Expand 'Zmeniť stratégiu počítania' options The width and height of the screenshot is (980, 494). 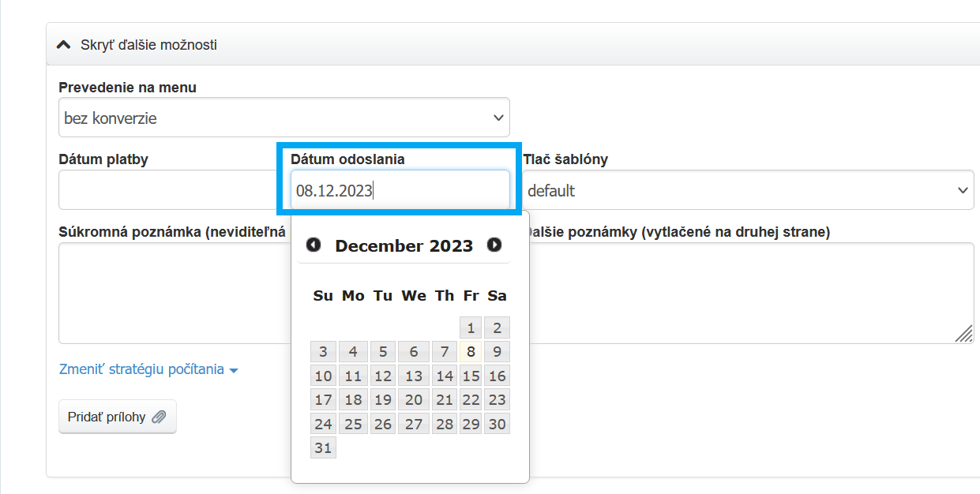(x=148, y=369)
